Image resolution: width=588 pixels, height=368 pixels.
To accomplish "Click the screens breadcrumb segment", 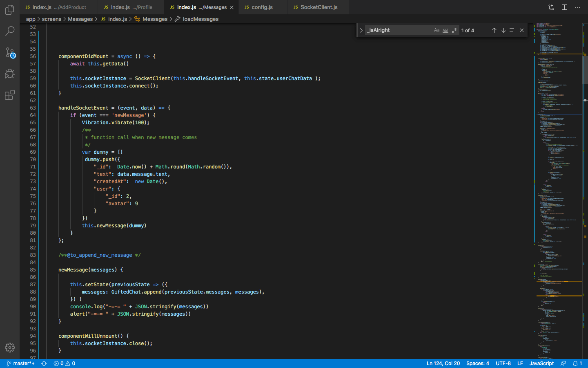I will (51, 19).
